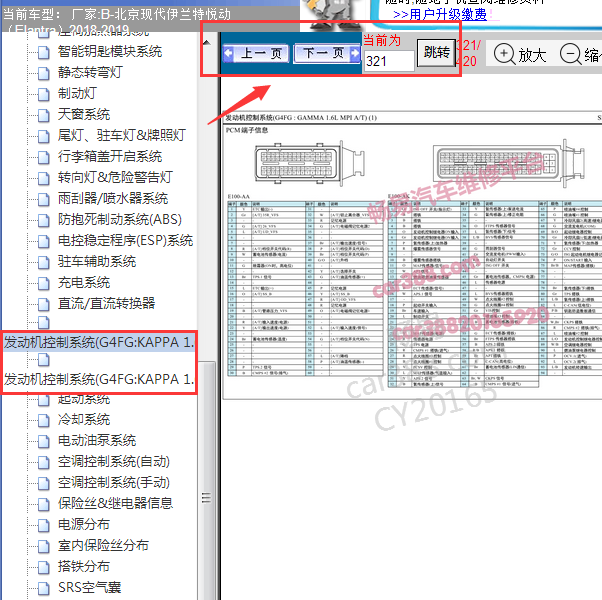Select 尾灯、驻车灯&牌照灯 entry

pos(122,136)
